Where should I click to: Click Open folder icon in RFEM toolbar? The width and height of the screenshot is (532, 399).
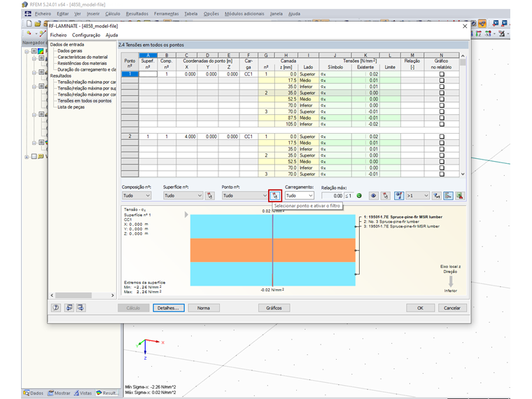coord(37,23)
